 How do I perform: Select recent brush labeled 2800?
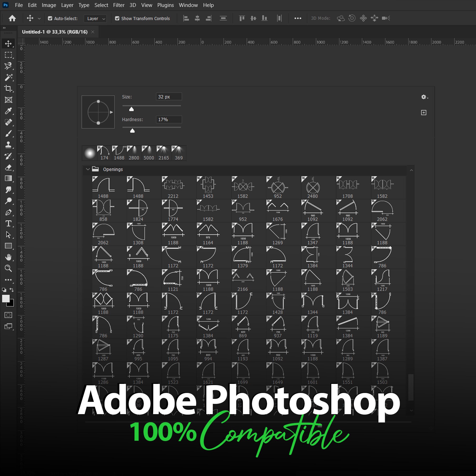(134, 153)
